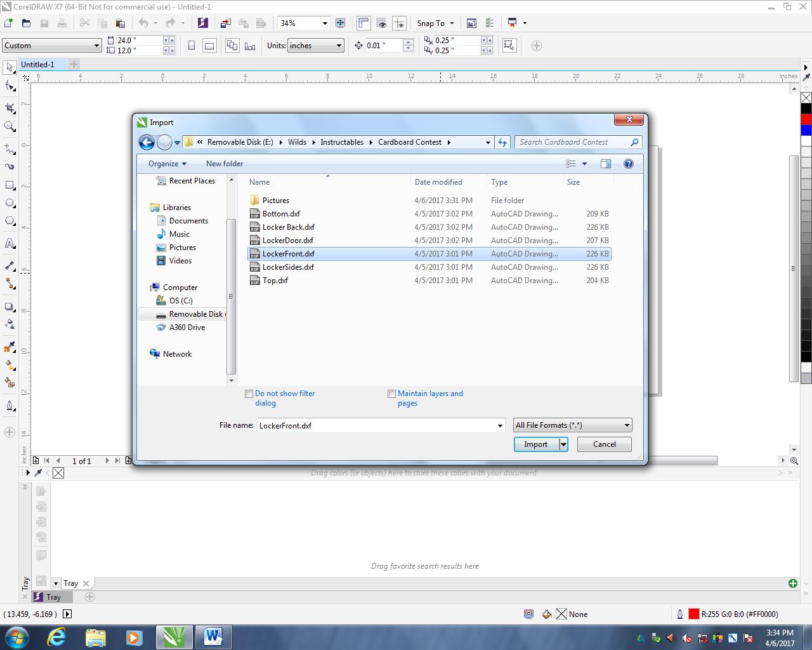Click the Application Launcher icon
This screenshot has height=650, width=812.
pyautogui.click(x=513, y=23)
